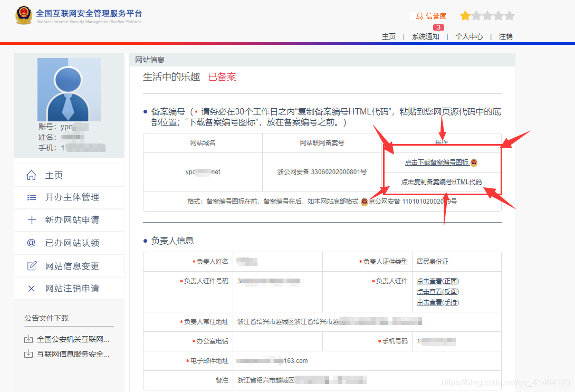575x392 pixels.
Task: Click the @ icon beside 已办网站认领
Action: [x=32, y=242]
